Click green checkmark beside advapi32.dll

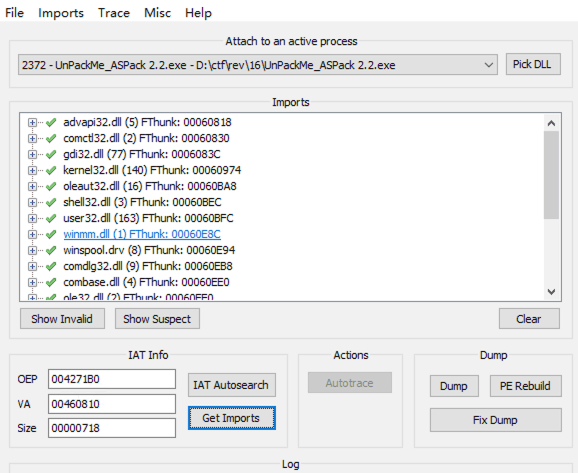click(51, 122)
